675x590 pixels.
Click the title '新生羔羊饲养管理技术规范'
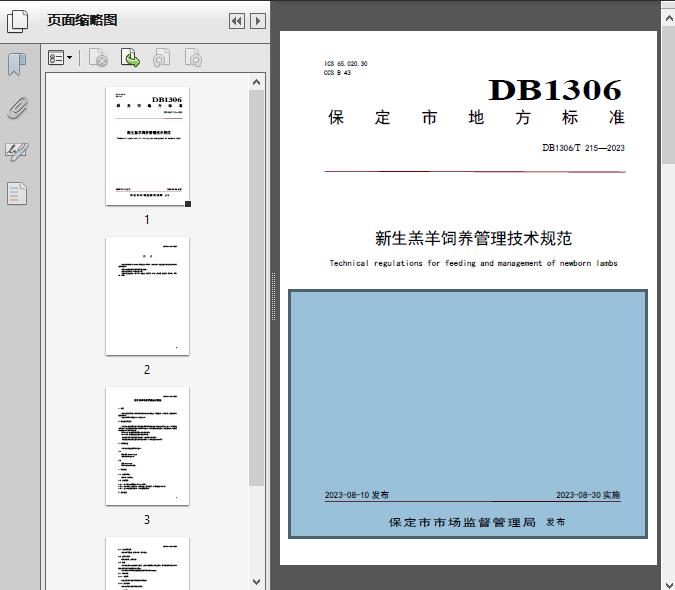(473, 238)
